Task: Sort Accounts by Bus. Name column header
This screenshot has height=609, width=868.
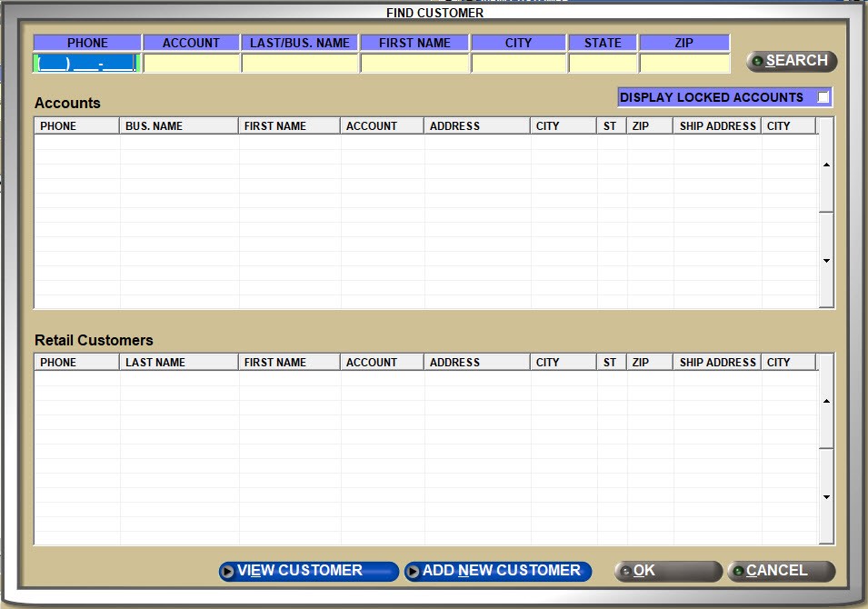Action: 179,126
